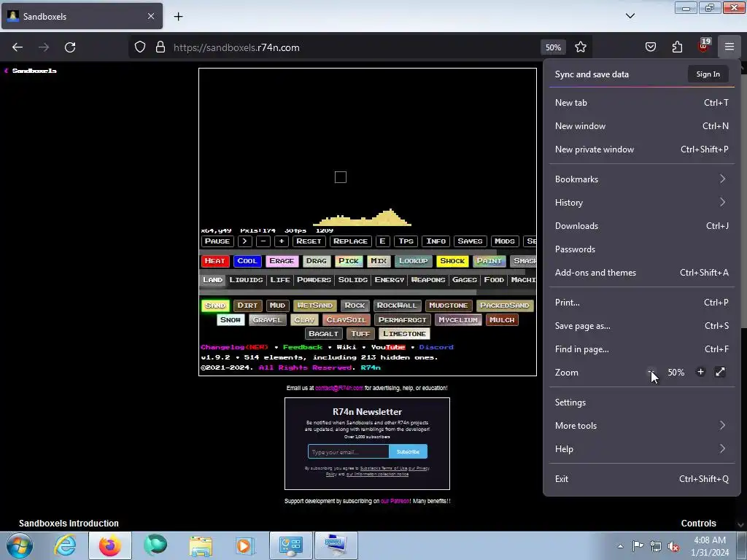Click the 50% zoom indicator in address bar
This screenshot has height=560, width=747.
click(553, 47)
